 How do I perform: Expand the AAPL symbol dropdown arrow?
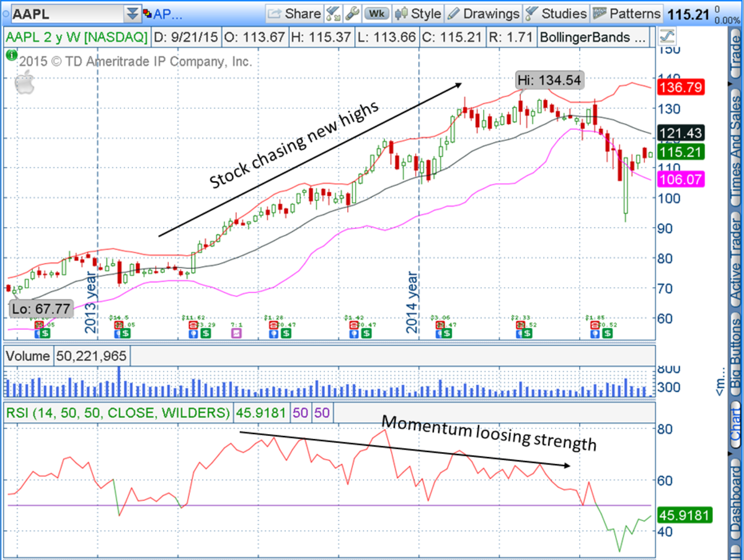pyautogui.click(x=133, y=14)
